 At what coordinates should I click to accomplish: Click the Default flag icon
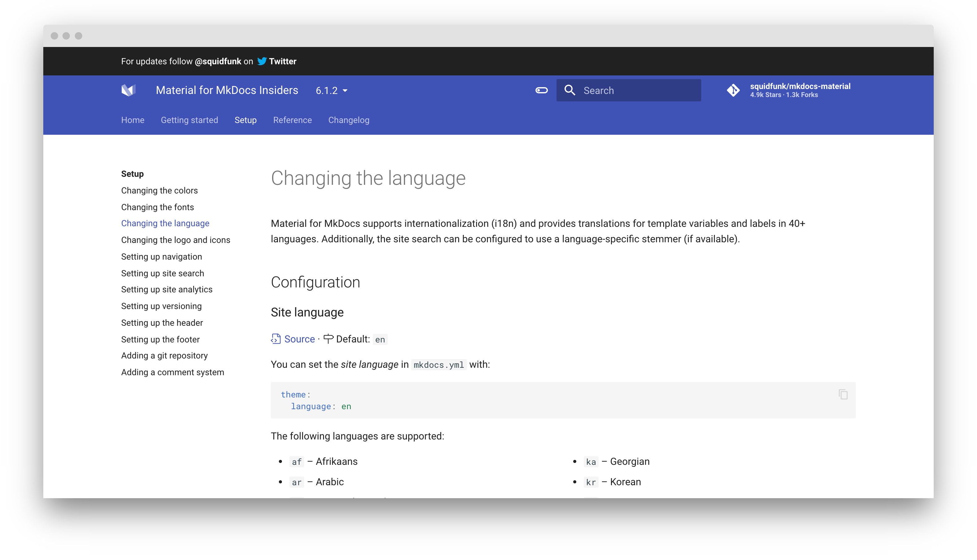coord(328,339)
